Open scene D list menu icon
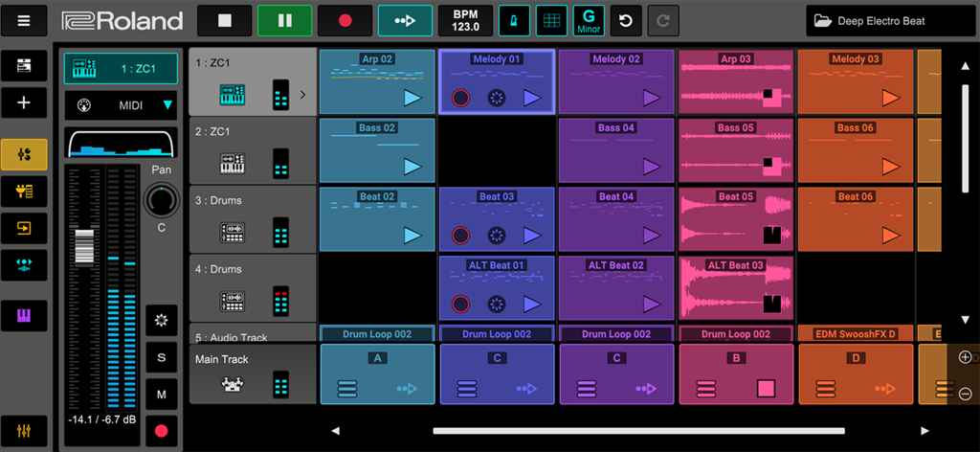This screenshot has width=980, height=452. 826,389
